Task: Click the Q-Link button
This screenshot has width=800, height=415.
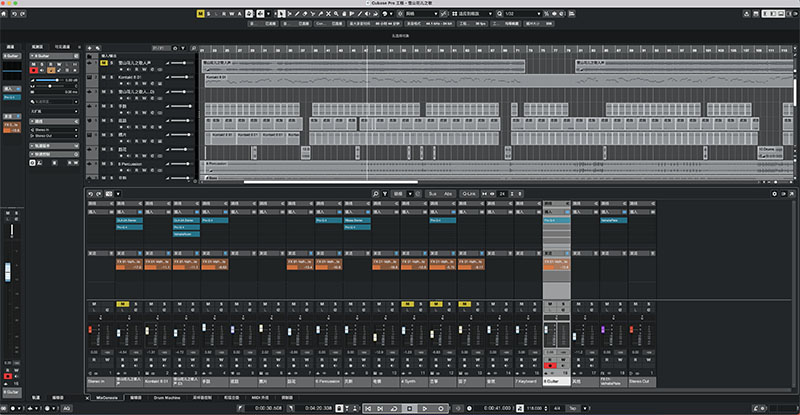Action: point(468,194)
